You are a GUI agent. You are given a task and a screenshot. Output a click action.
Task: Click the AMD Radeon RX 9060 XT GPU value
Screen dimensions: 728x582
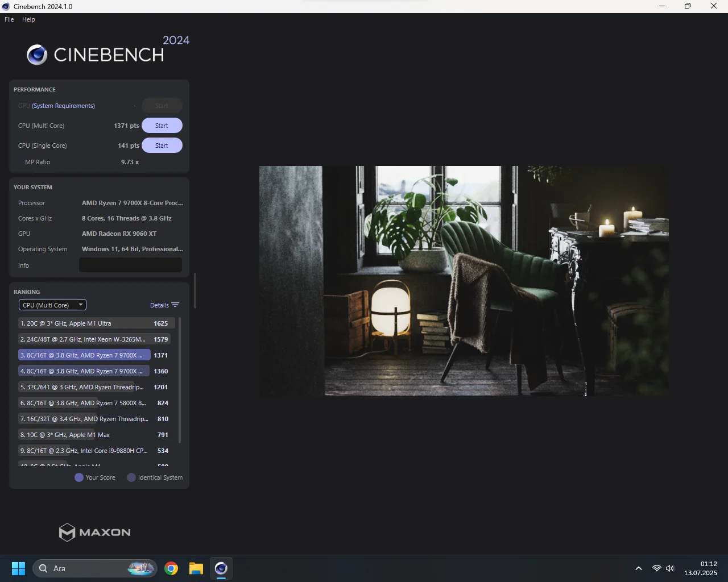click(119, 234)
